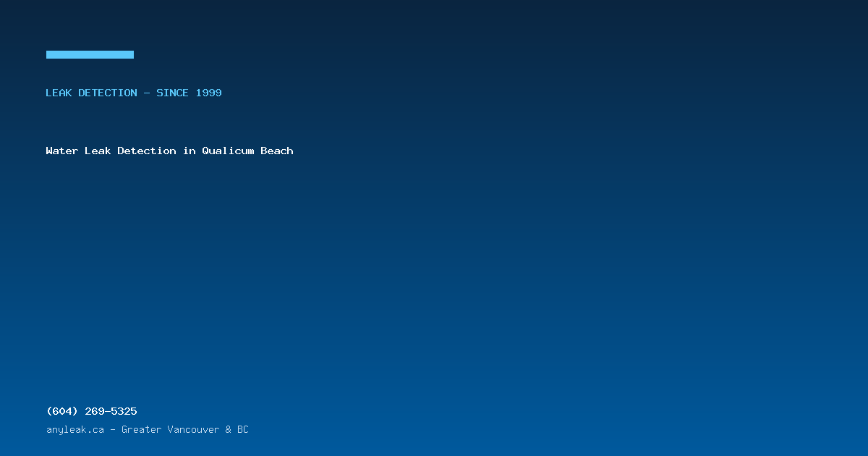Screen dimensions: 868x456
Task: Click the dash between DETECTION and SINCE
Action: pyautogui.click(x=147, y=93)
